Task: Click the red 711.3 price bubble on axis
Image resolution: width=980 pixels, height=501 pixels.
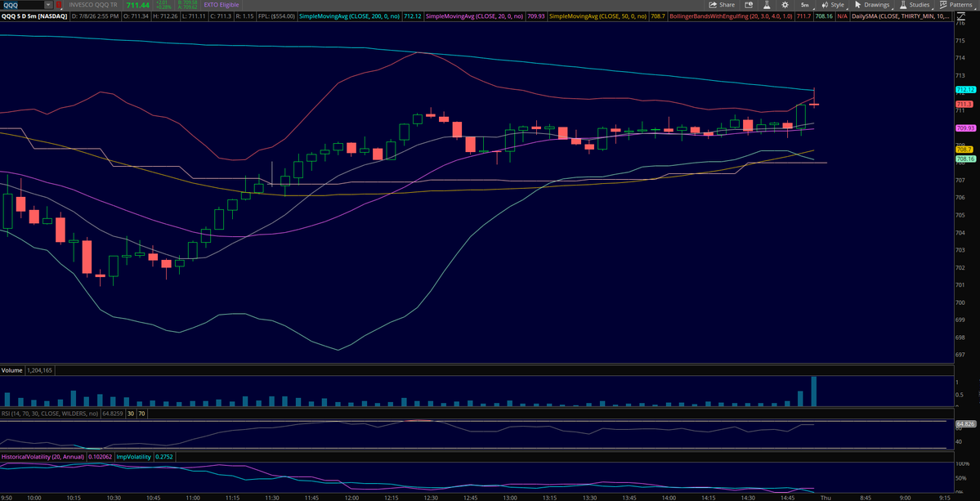Action: [x=964, y=105]
